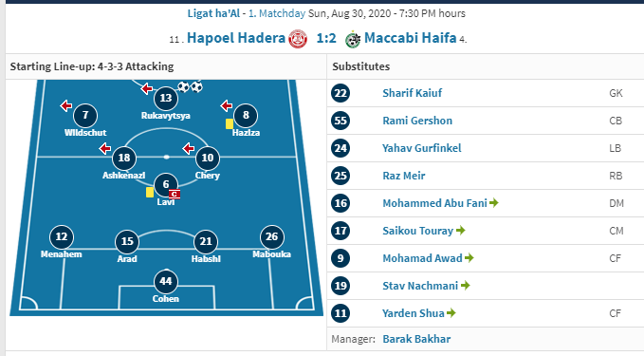Screen dimensions: 644x356
Task: Select Rukavytsya's number 13 shirt badge
Action: [166, 98]
